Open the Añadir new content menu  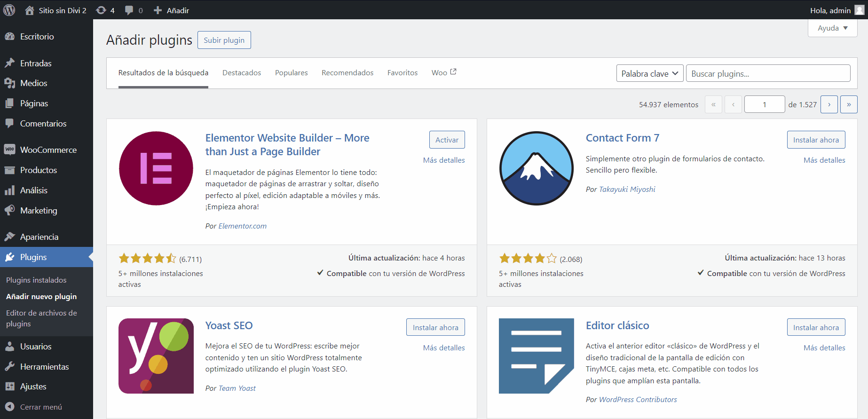click(x=172, y=10)
